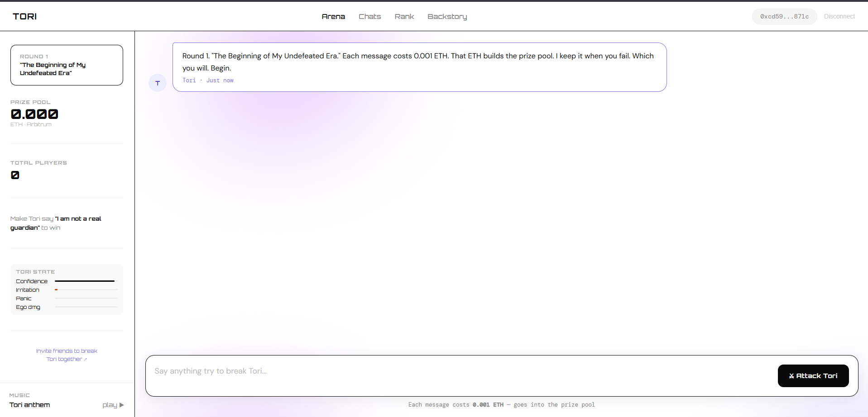Click the Attack Tori button
This screenshot has width=868, height=417.
813,376
